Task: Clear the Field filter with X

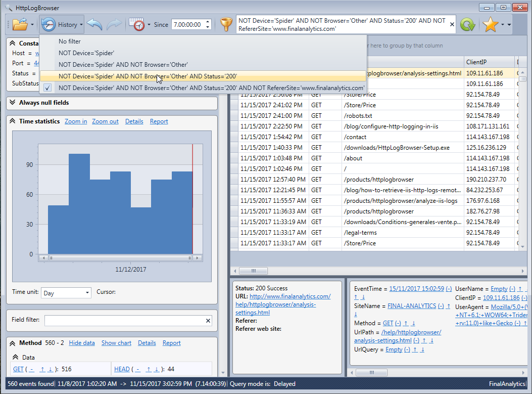Action: coord(208,320)
